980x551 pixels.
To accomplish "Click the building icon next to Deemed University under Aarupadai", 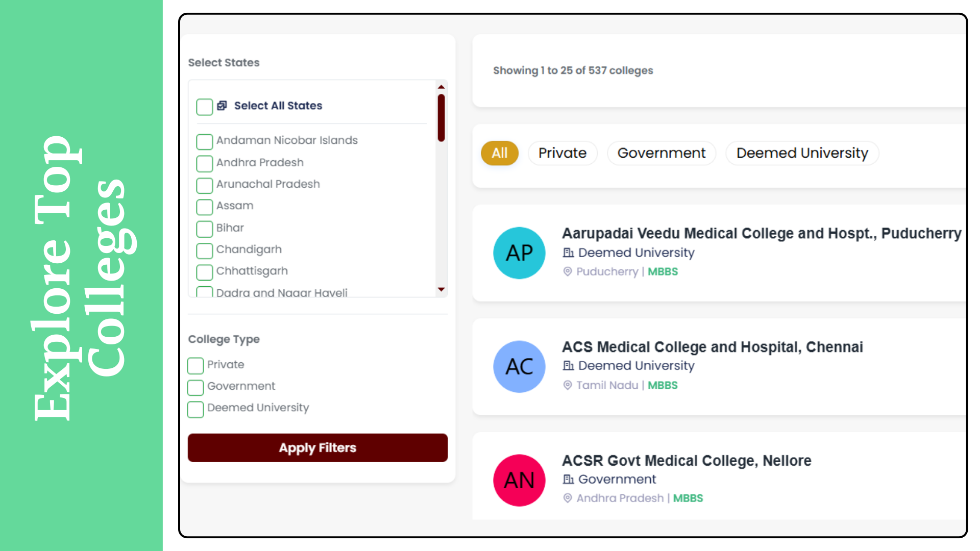I will [568, 253].
